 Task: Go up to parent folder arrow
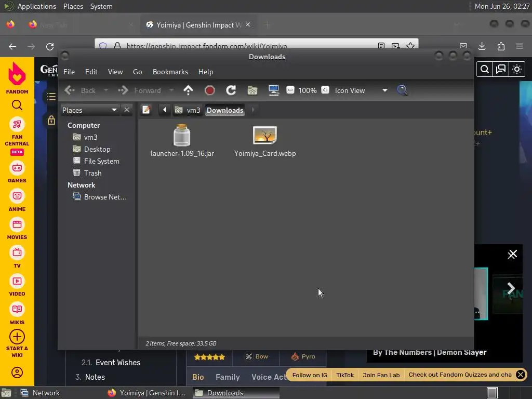pyautogui.click(x=188, y=90)
